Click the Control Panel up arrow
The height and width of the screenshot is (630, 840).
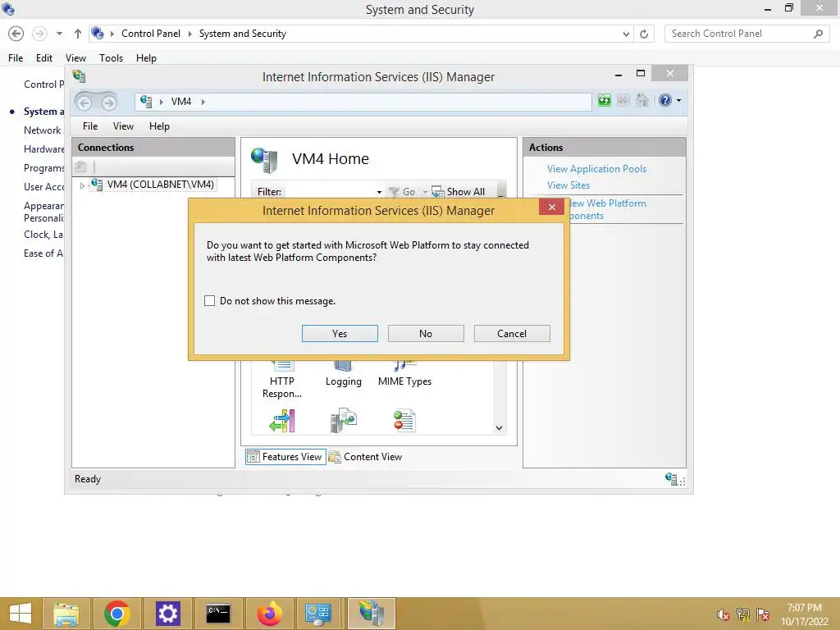click(x=78, y=34)
